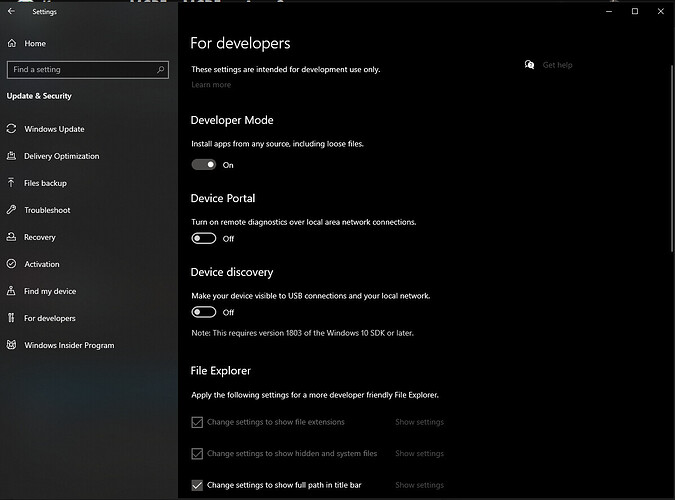This screenshot has width=675, height=500.
Task: Click the Files backup icon
Action: click(12, 183)
